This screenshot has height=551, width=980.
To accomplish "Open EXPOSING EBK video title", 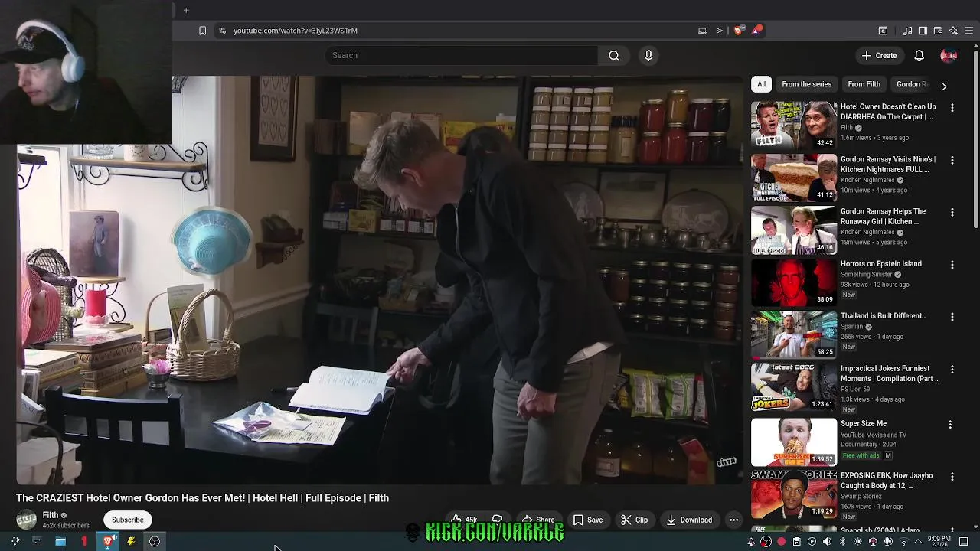I will (x=887, y=481).
